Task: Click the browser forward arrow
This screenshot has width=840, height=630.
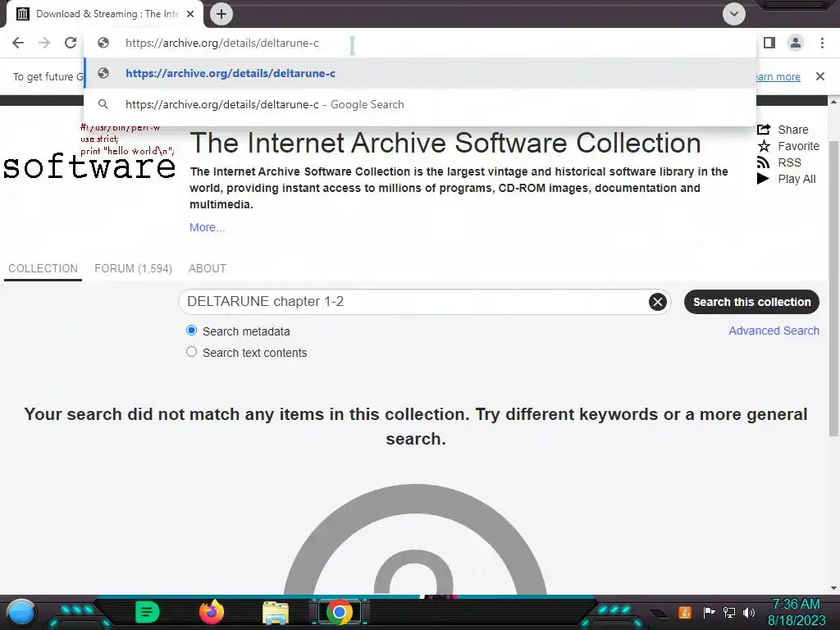Action: [x=44, y=43]
